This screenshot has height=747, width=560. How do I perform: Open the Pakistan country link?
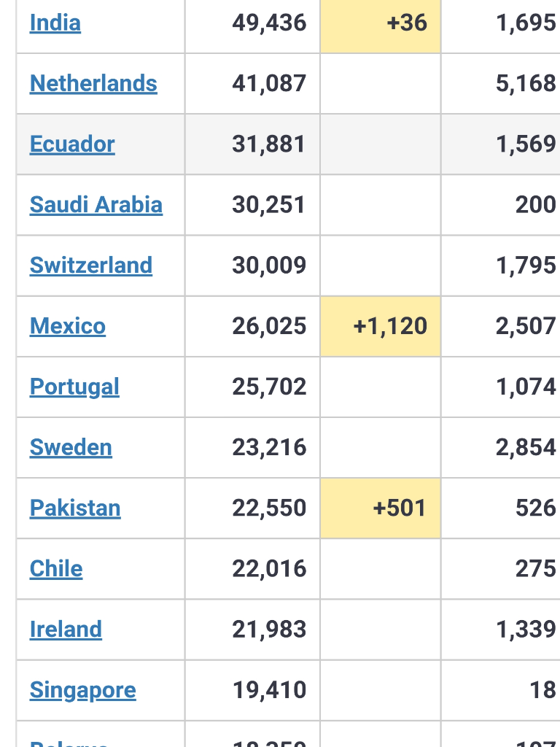click(75, 508)
